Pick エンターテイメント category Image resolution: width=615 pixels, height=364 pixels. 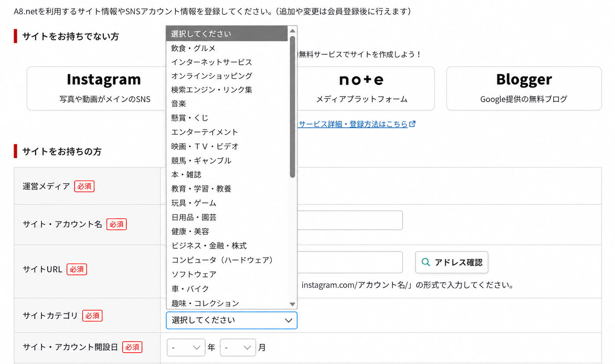pyautogui.click(x=227, y=132)
